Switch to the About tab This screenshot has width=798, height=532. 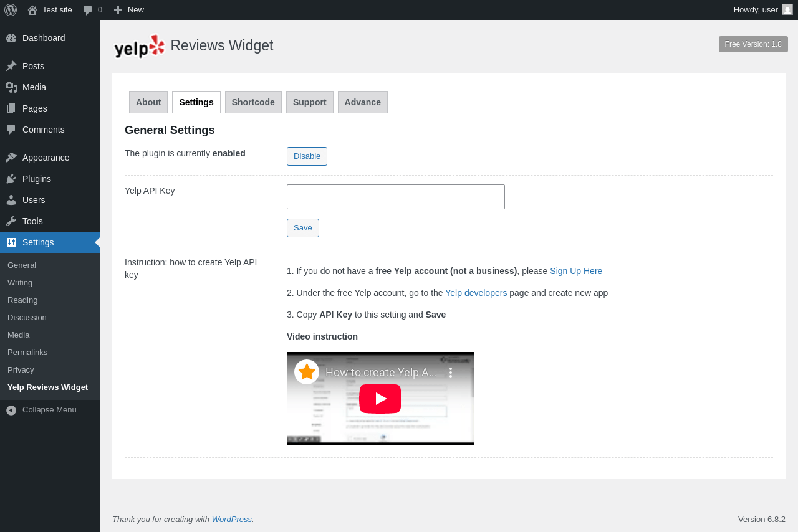(x=148, y=102)
